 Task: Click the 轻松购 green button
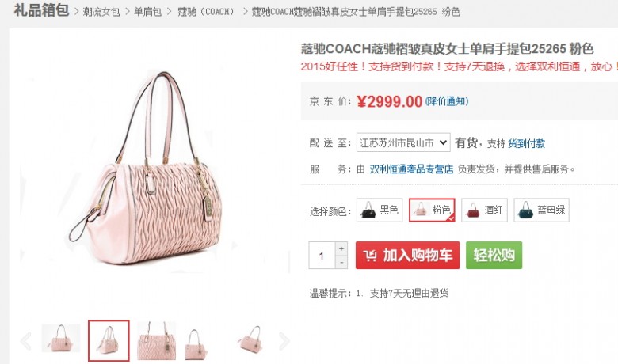pyautogui.click(x=494, y=256)
